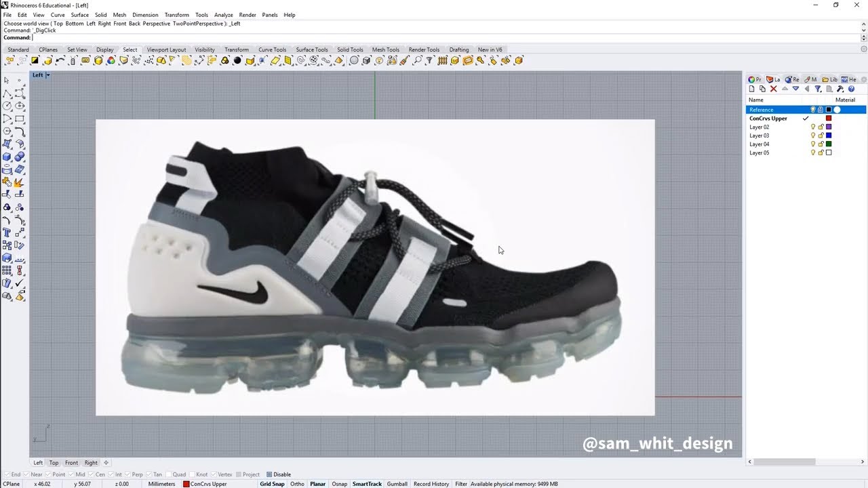The image size is (868, 488).
Task: Enable the Cen osnap checkbox
Action: click(x=92, y=474)
